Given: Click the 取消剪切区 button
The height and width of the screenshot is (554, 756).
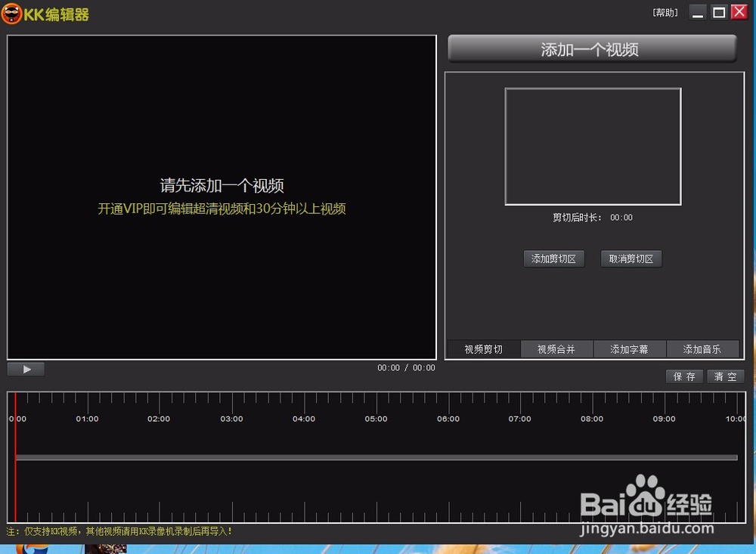Looking at the screenshot, I should [631, 258].
